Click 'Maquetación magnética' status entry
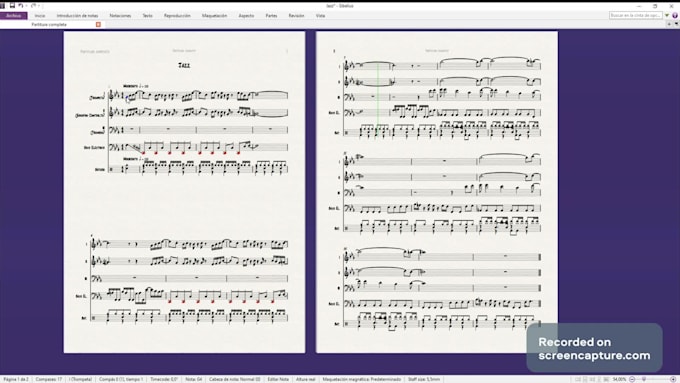This screenshot has width=680, height=383. click(362, 379)
